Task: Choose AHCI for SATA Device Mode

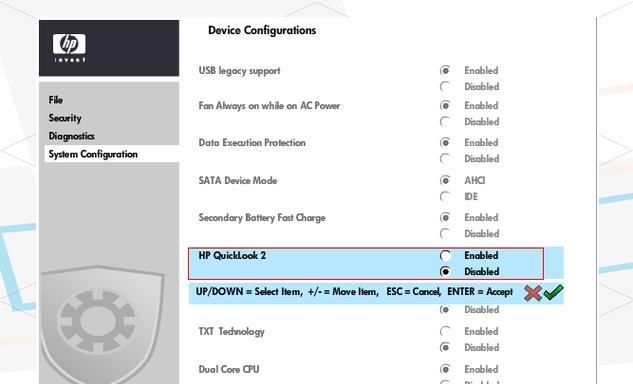Action: (x=445, y=180)
